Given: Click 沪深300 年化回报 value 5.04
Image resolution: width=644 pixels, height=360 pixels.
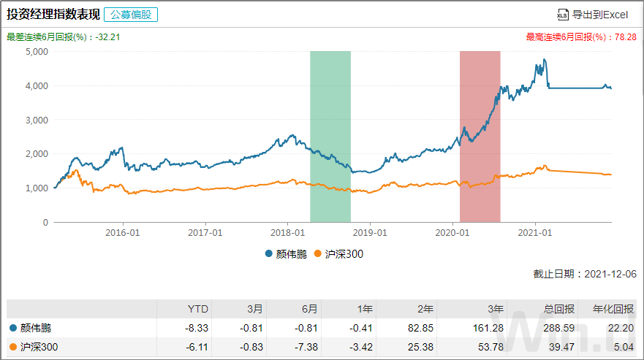Looking at the screenshot, I should click(624, 347).
